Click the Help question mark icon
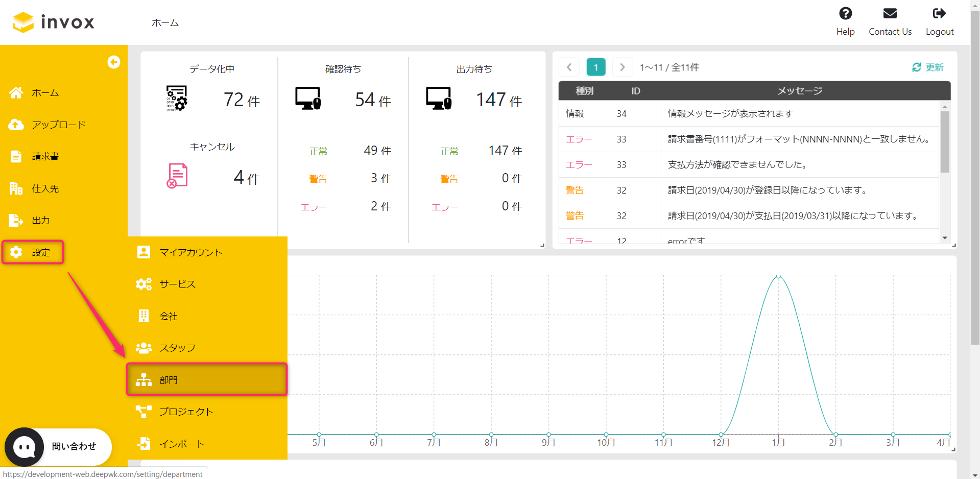 845,14
